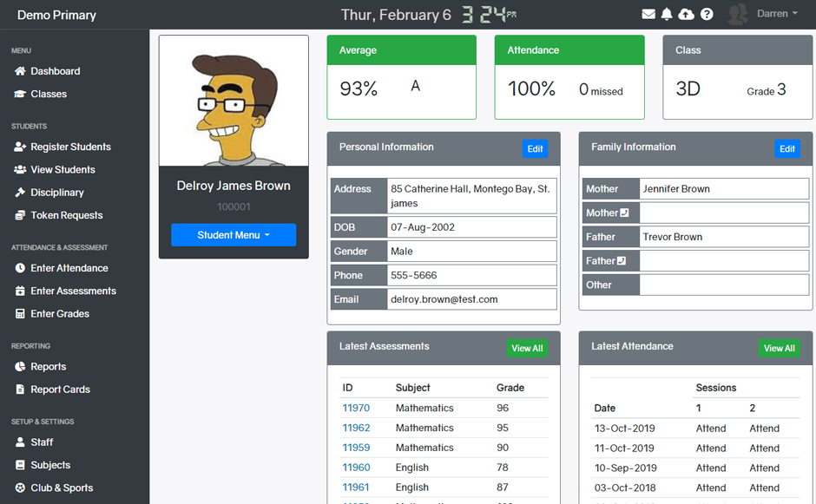
Task: Open Enter Assessments in sidebar
Action: click(74, 291)
